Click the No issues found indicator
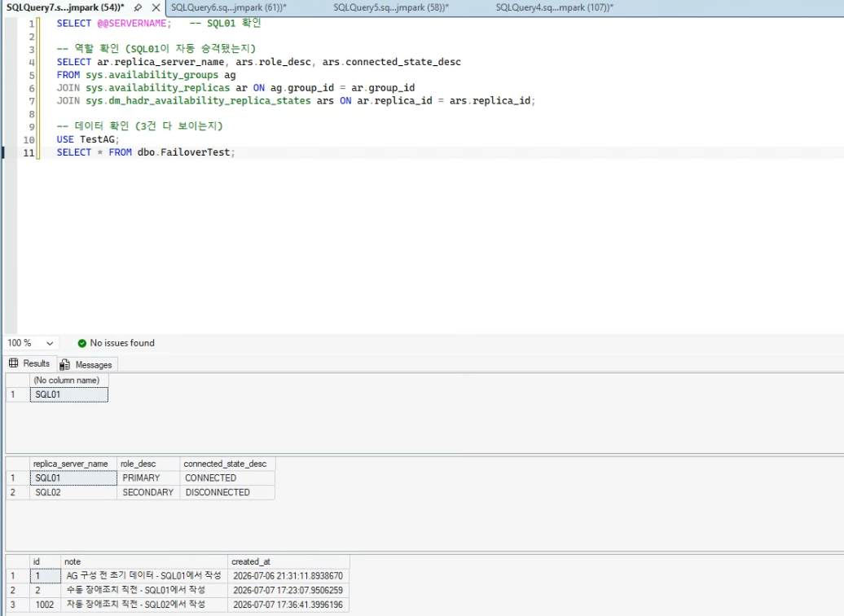844x616 pixels. point(121,343)
